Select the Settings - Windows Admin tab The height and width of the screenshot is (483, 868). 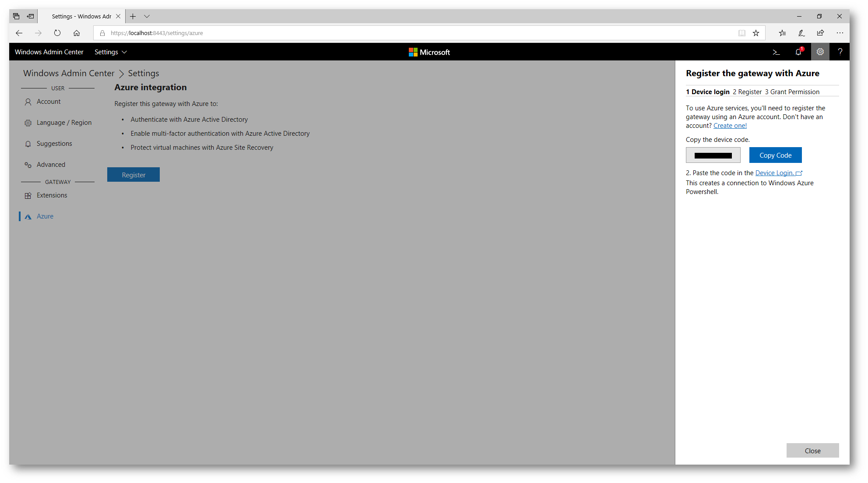point(81,16)
